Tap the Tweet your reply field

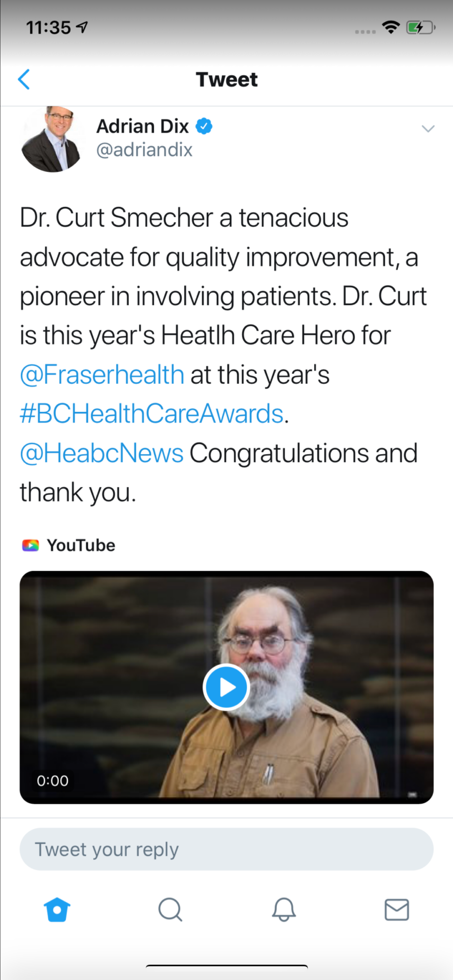pyautogui.click(x=226, y=849)
